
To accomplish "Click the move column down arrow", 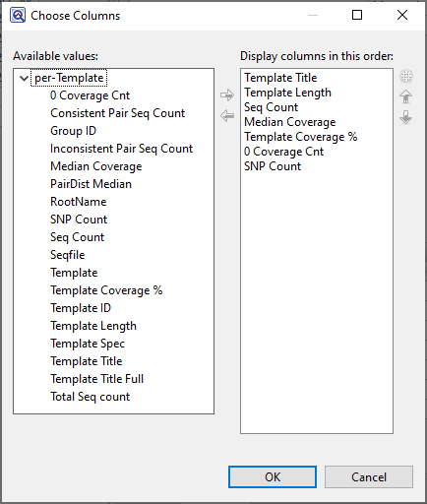I will click(406, 117).
